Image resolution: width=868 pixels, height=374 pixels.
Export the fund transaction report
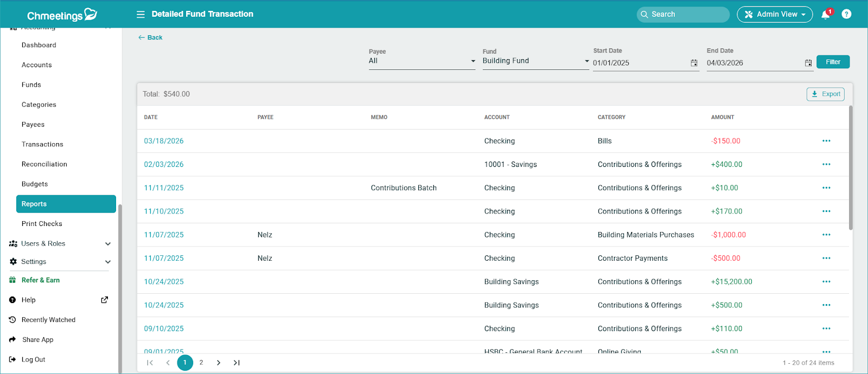point(825,94)
